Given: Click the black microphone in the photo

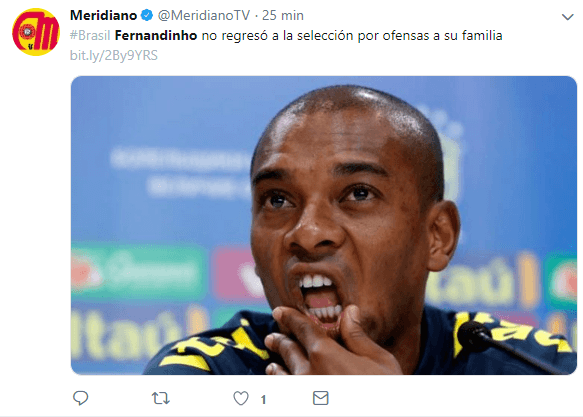Looking at the screenshot, I should tap(474, 336).
